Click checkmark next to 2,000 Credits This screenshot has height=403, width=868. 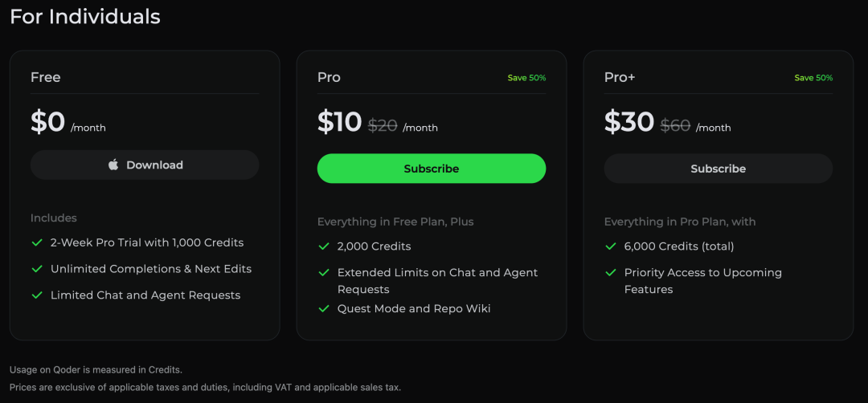coord(324,246)
